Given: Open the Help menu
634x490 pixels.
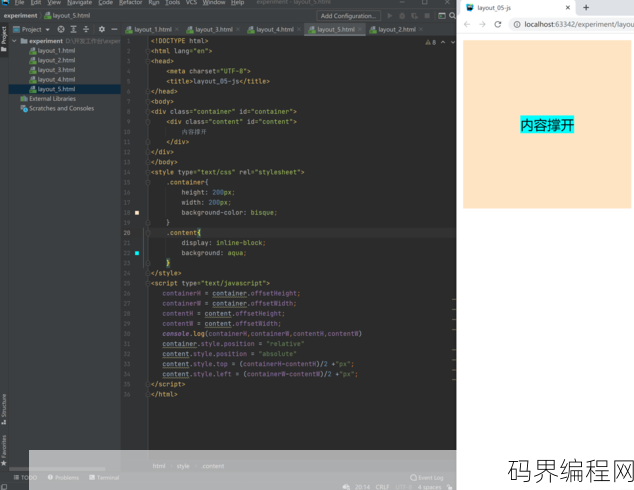Looking at the screenshot, I should pyautogui.click(x=237, y=2).
